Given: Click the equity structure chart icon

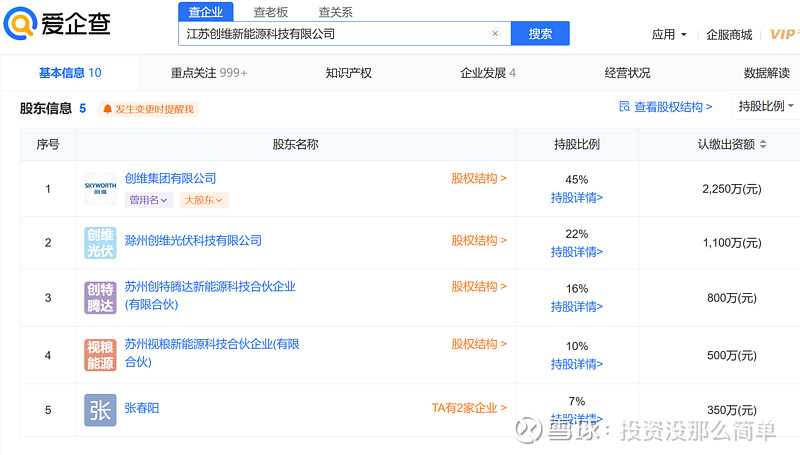Looking at the screenshot, I should coord(624,107).
